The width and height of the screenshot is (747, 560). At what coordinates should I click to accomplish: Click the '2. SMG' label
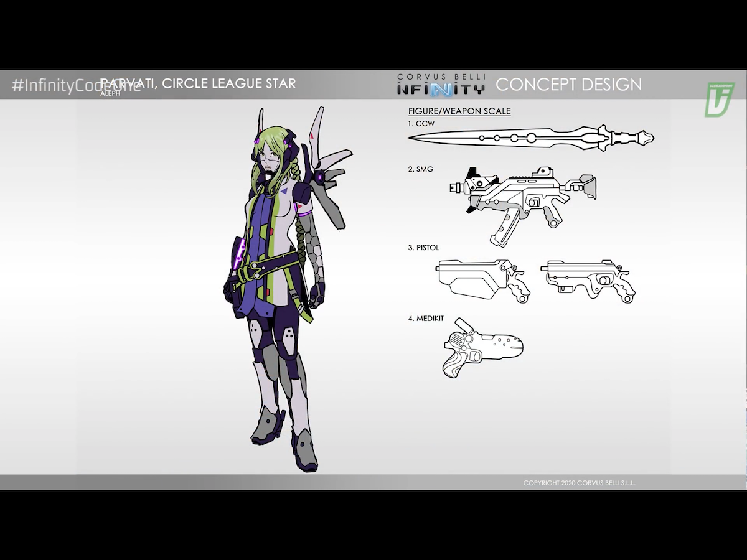pyautogui.click(x=421, y=169)
